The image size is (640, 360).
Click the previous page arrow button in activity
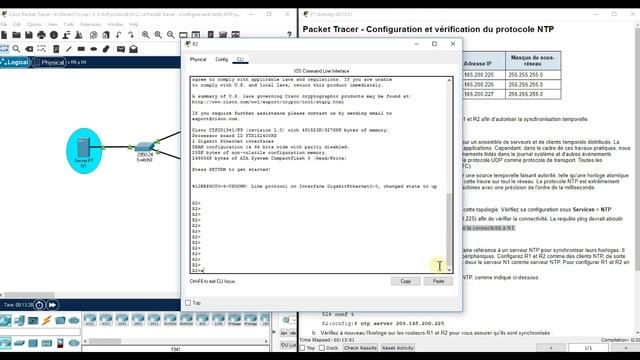(551, 348)
